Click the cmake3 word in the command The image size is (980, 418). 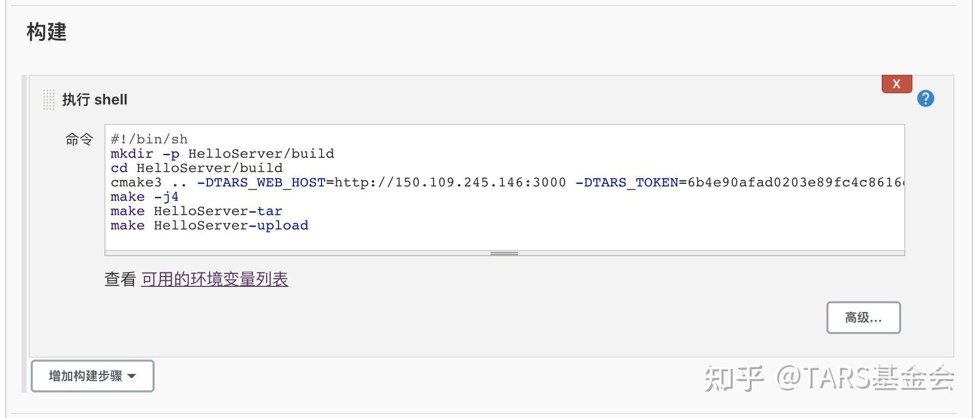coord(136,182)
